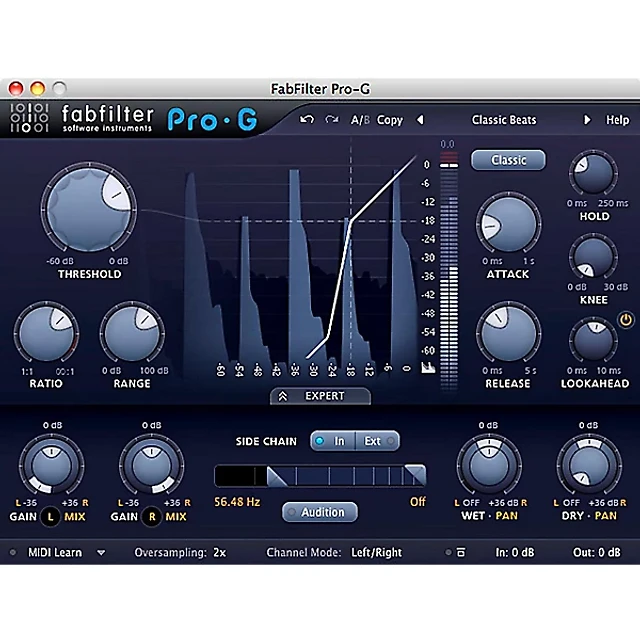
Task: Click the redo arrow icon
Action: (x=332, y=120)
